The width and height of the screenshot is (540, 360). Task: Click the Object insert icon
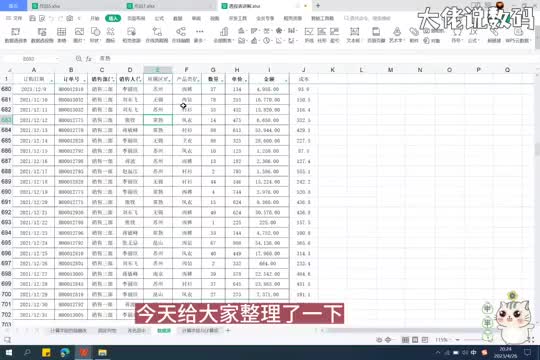432,41
